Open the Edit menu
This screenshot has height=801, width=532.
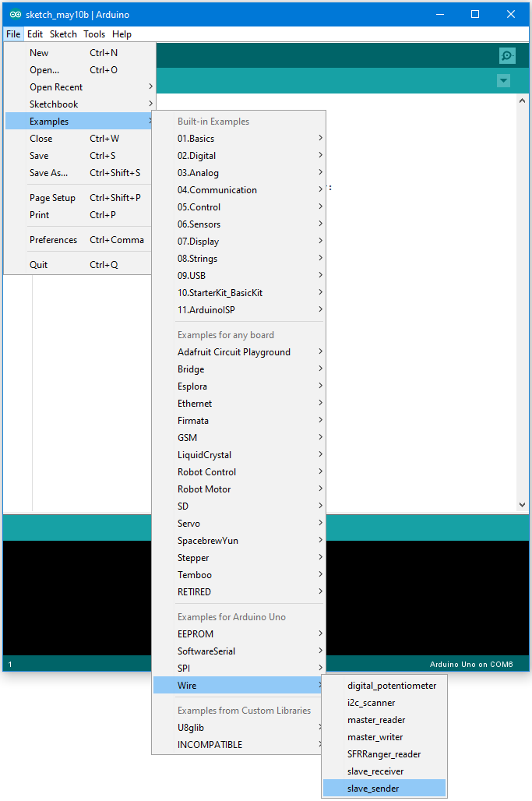coord(35,34)
